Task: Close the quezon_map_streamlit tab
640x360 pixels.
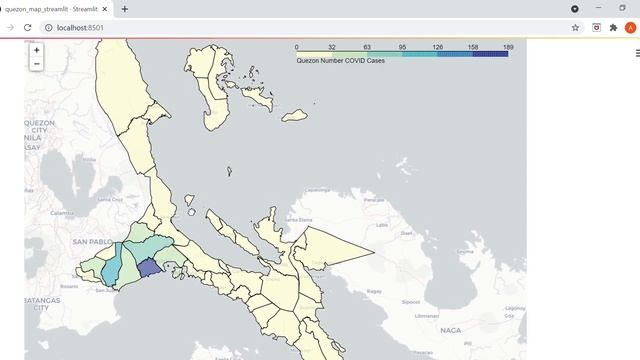Action: [x=104, y=9]
